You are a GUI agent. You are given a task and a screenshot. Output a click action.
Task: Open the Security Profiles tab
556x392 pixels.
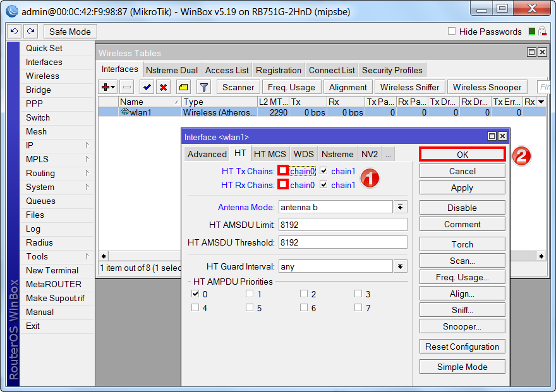392,70
